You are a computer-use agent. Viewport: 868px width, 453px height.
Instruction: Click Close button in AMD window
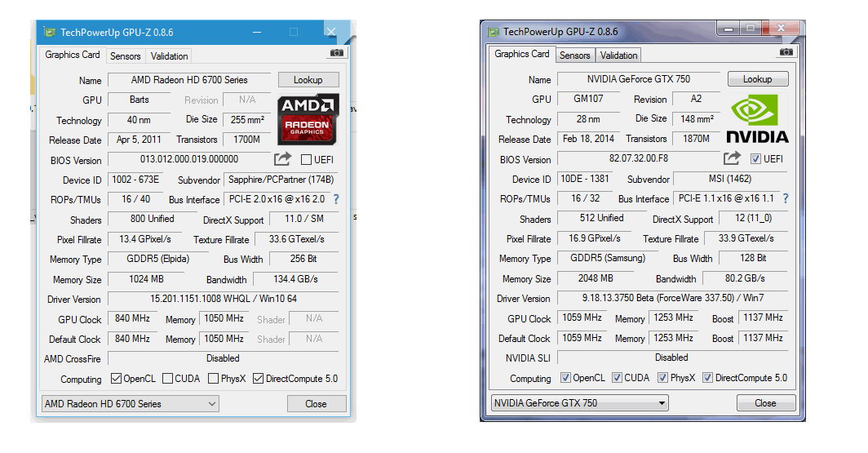317,404
